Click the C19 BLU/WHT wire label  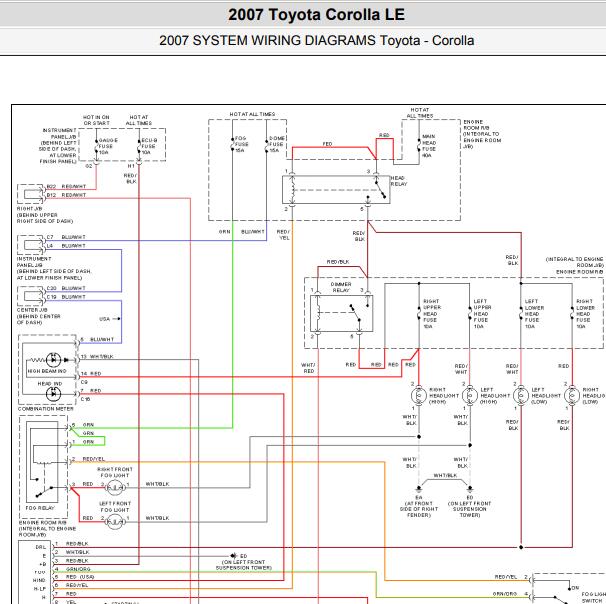pos(66,297)
